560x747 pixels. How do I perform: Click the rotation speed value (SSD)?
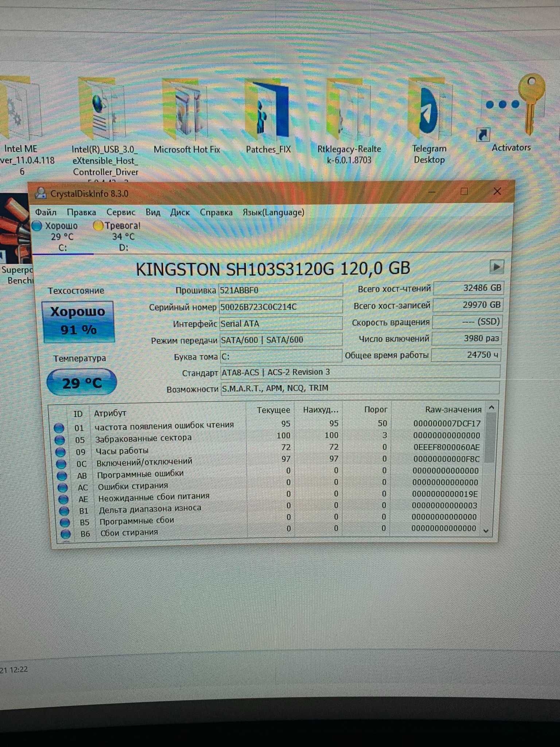pos(467,322)
